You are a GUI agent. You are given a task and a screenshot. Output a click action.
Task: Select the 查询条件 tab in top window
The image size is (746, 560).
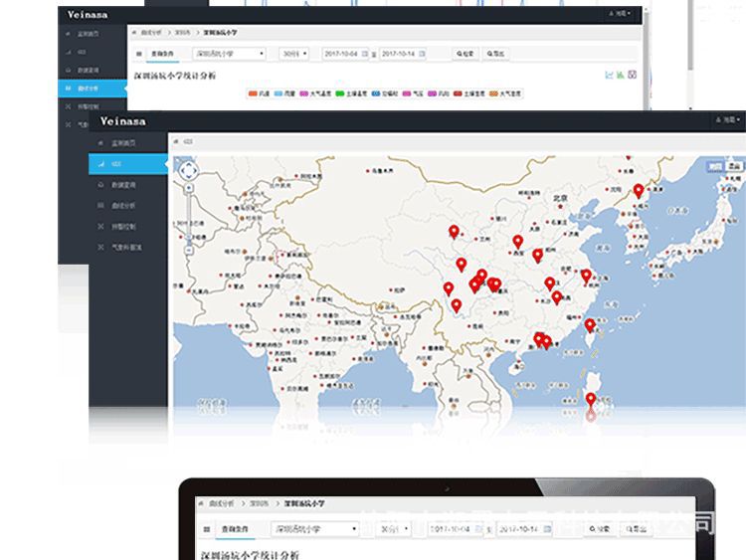pyautogui.click(x=163, y=54)
